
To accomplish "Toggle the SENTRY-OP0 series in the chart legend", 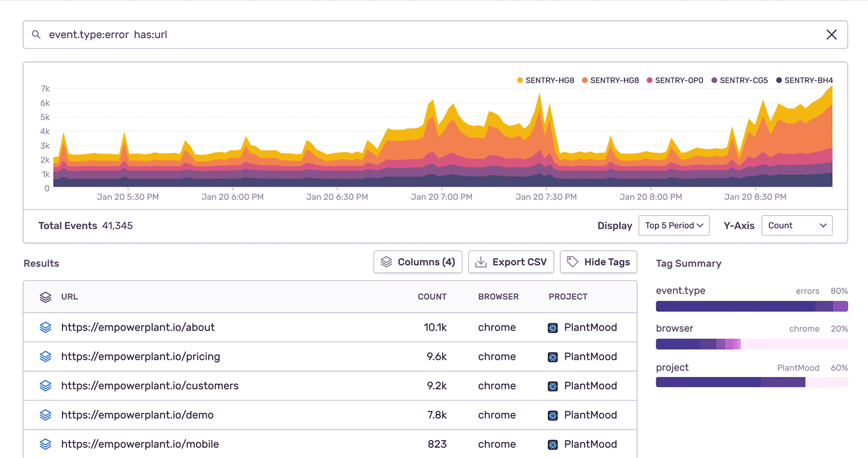I will (x=675, y=80).
